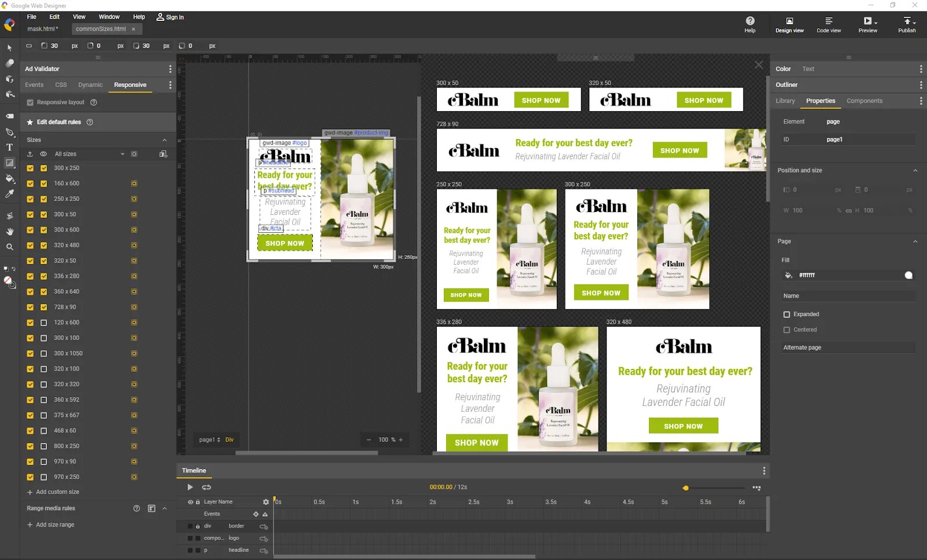Image resolution: width=927 pixels, height=560 pixels.
Task: Click the timeline loop icon
Action: click(x=206, y=488)
